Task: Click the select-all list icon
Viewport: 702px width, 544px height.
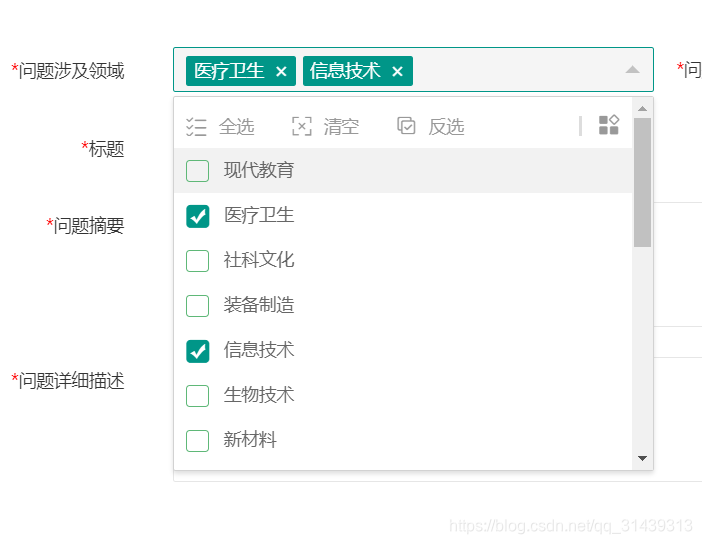Action: [x=196, y=127]
